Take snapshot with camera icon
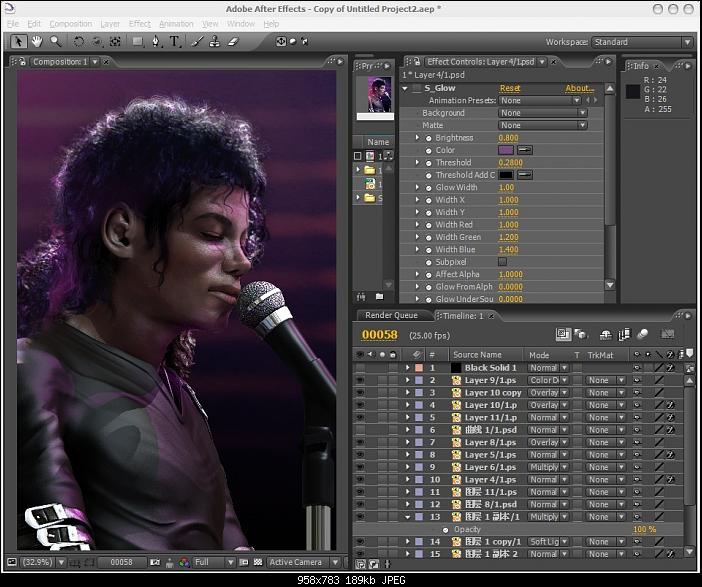The width and height of the screenshot is (702, 587). (155, 562)
